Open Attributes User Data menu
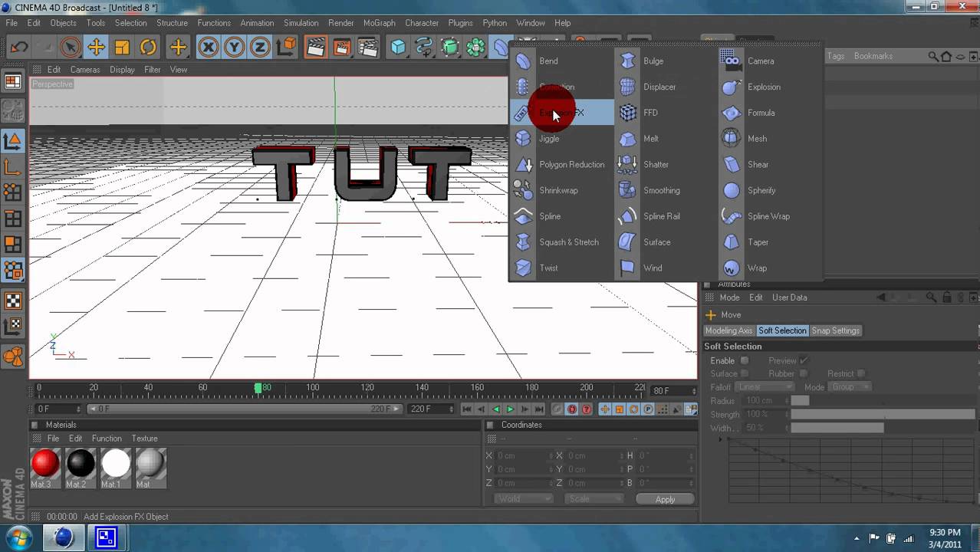 [x=789, y=297]
